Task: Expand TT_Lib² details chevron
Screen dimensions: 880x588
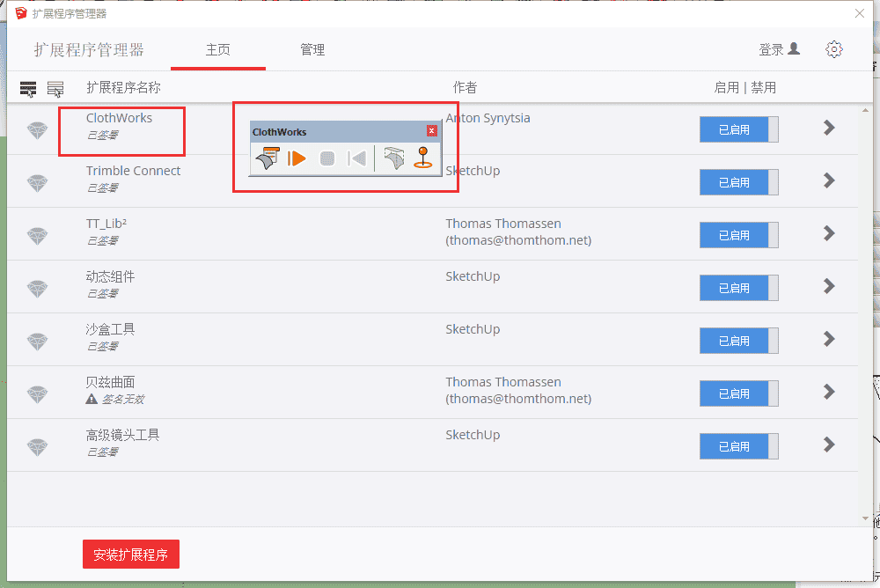Action: click(x=829, y=233)
